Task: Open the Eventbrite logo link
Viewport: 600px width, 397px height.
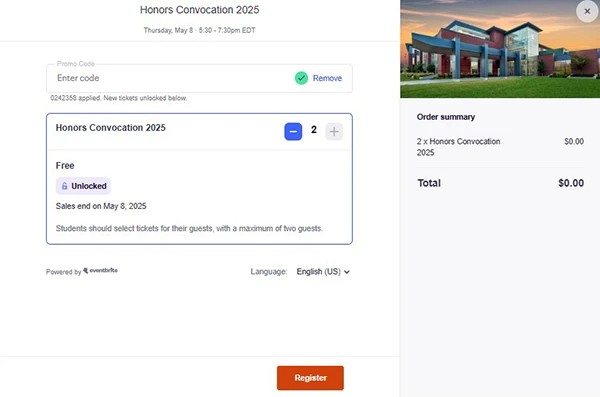Action: point(101,270)
